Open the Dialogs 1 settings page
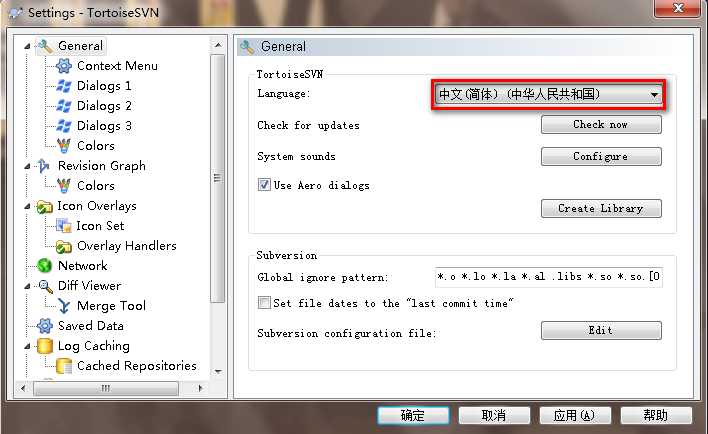 tap(104, 86)
